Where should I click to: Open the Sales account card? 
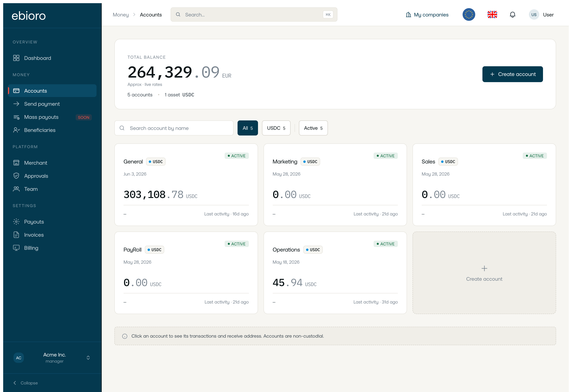[484, 185]
